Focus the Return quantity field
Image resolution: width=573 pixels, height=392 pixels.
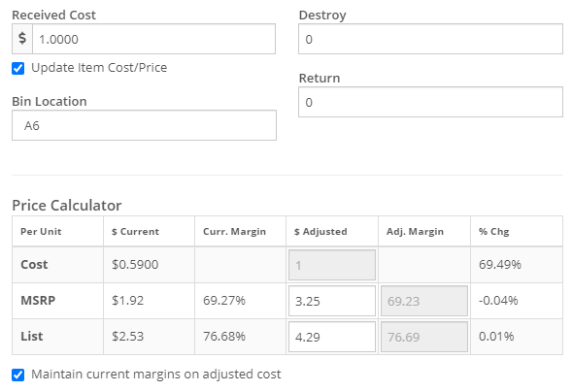pos(430,102)
